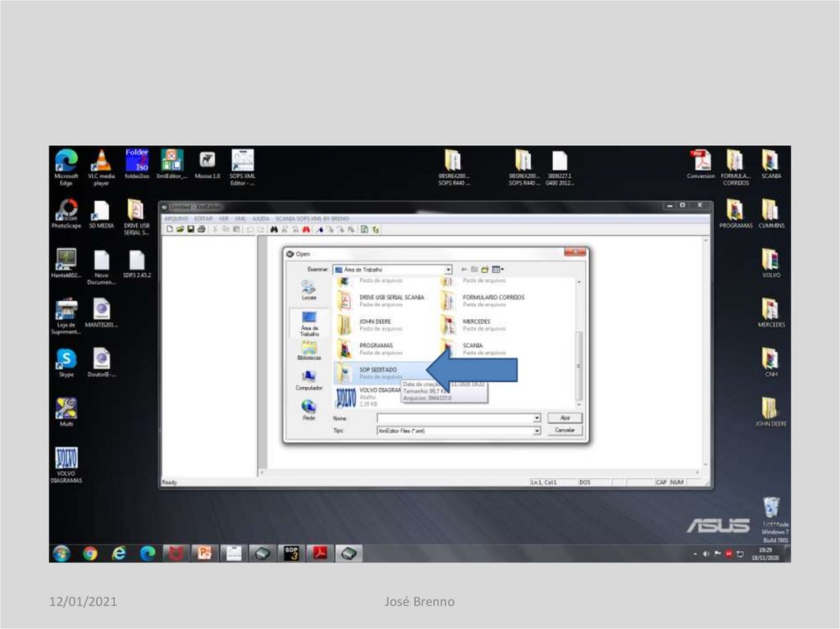Open the Nome filename dropdown arrow

[537, 418]
